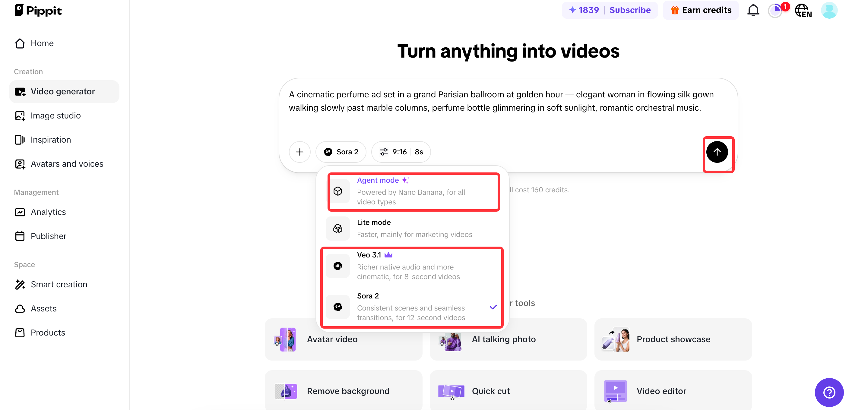Viewport: 868px width, 410px height.
Task: Click the plus attachment button
Action: coord(299,152)
